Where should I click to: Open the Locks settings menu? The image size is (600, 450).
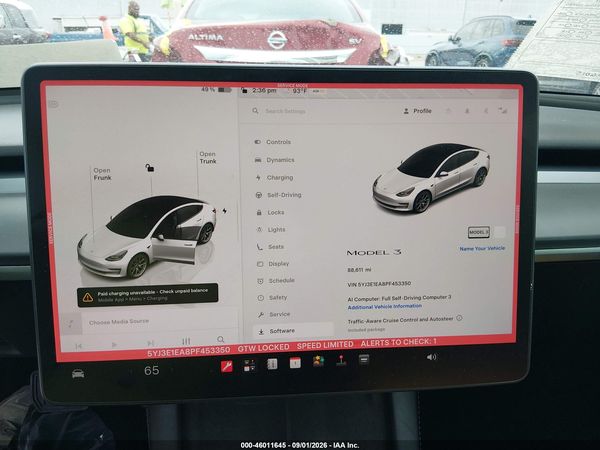click(x=271, y=212)
